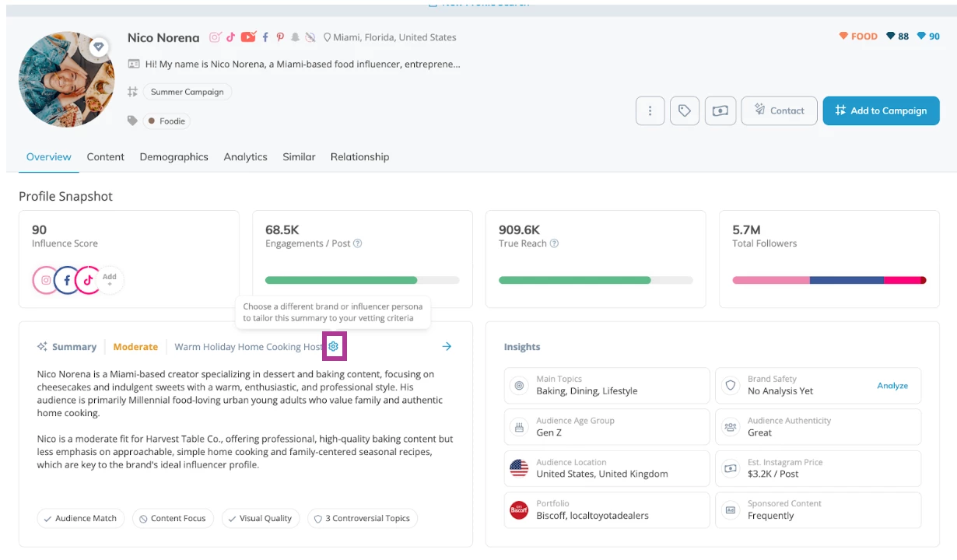Click the Add network circle button
Image resolution: width=957 pixels, height=560 pixels.
click(110, 280)
